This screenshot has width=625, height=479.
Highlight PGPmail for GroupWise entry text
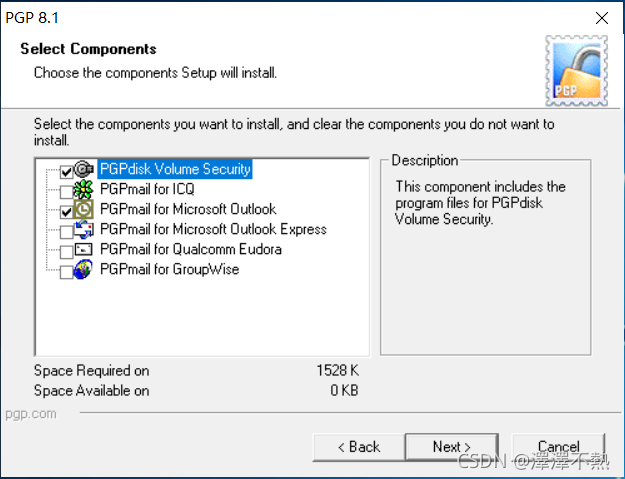click(x=169, y=269)
